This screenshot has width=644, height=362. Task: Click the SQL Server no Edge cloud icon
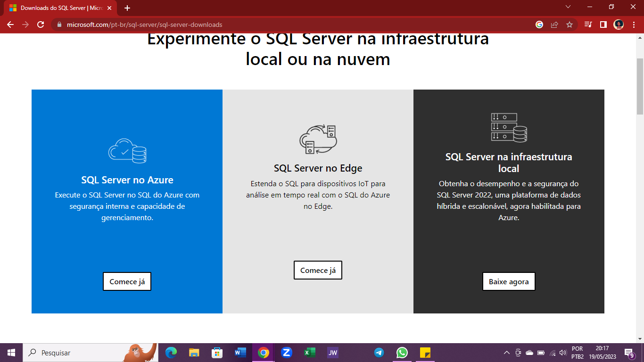(x=318, y=140)
